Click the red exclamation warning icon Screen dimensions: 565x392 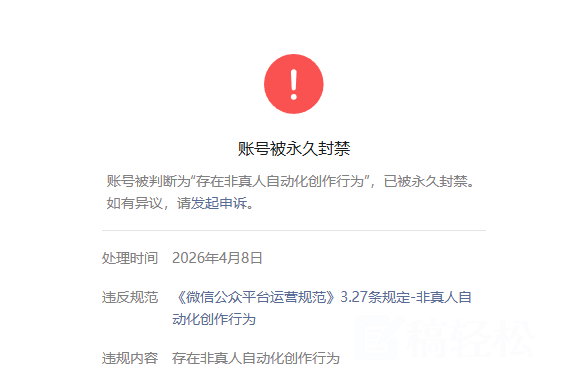[x=294, y=84]
